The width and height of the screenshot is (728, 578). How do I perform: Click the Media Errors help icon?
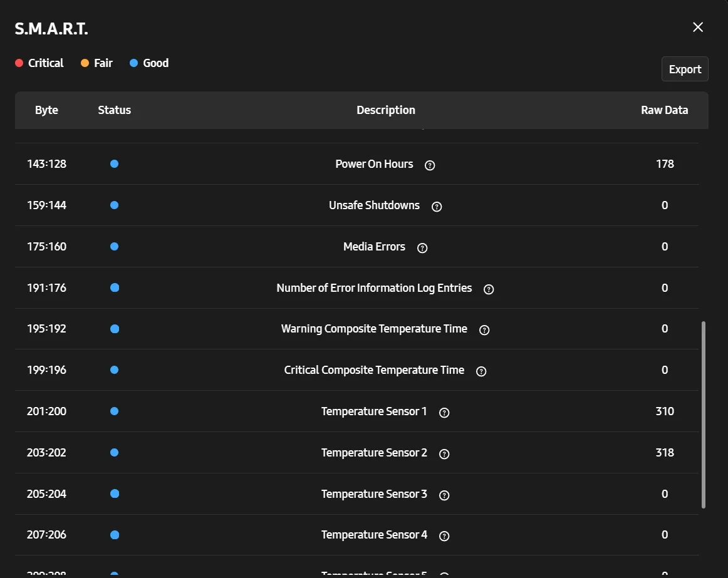point(422,248)
